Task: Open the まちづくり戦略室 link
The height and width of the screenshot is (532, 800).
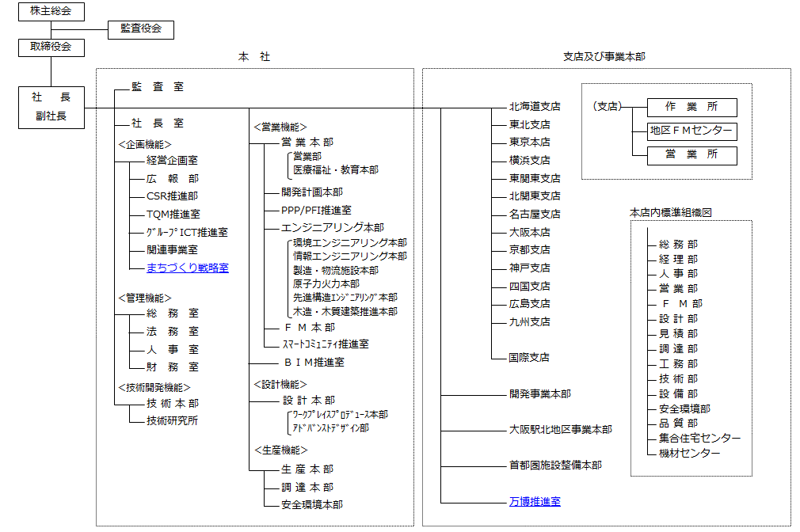Action: tap(188, 268)
